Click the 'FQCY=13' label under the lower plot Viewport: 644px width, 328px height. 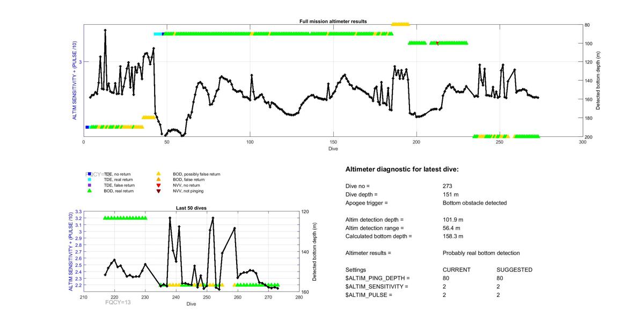[118, 302]
